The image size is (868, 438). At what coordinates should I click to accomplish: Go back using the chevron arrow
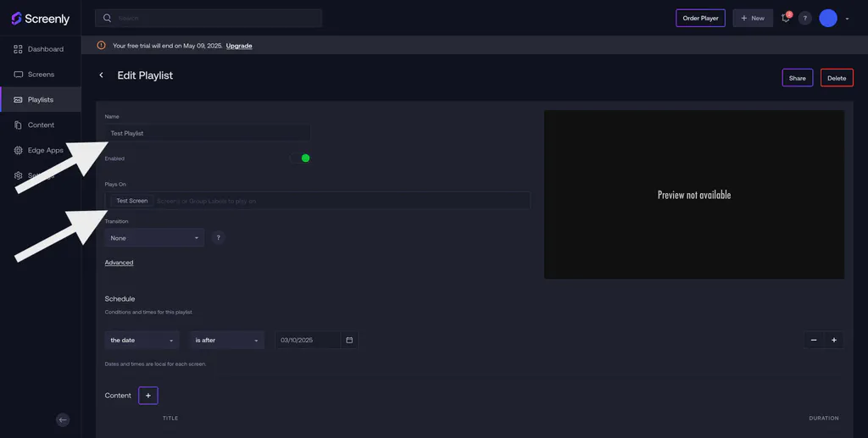coord(102,75)
